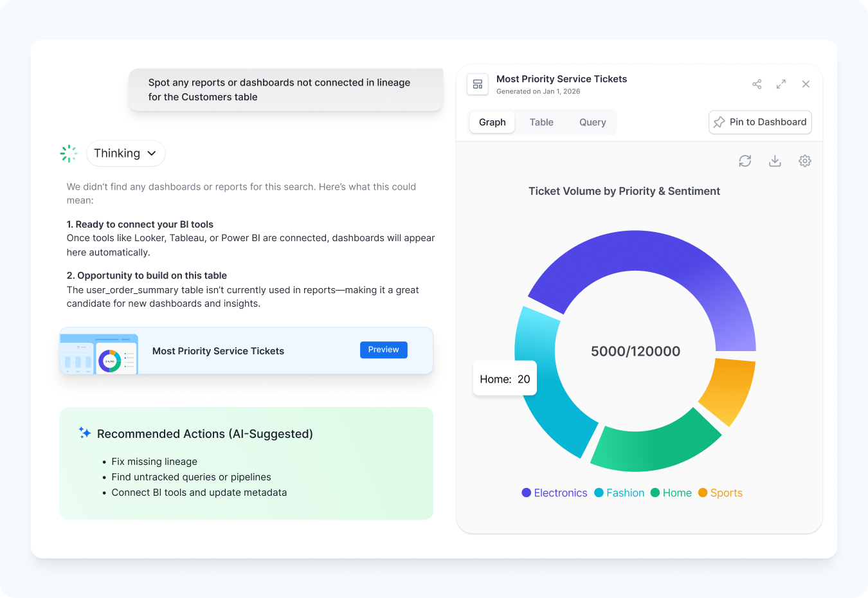Viewport: 868px width, 598px height.
Task: Expand the chart panel to fullscreen
Action: tap(781, 84)
